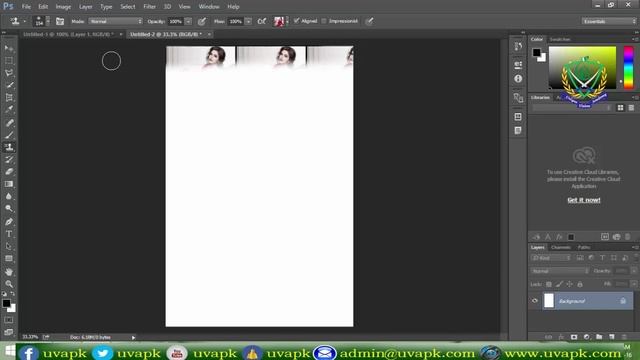Toggle the clone source panel button
Viewport: 640px width, 360px height.
60,21
